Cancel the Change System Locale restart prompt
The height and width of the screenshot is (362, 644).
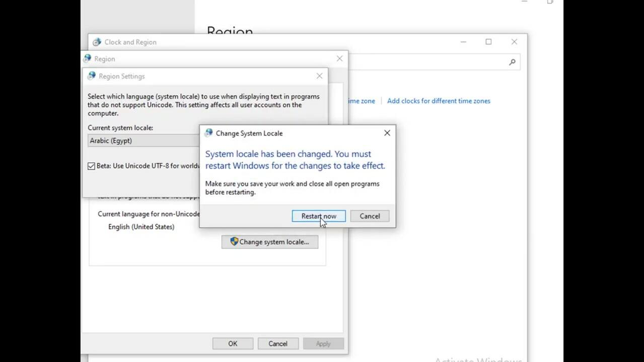tap(370, 216)
